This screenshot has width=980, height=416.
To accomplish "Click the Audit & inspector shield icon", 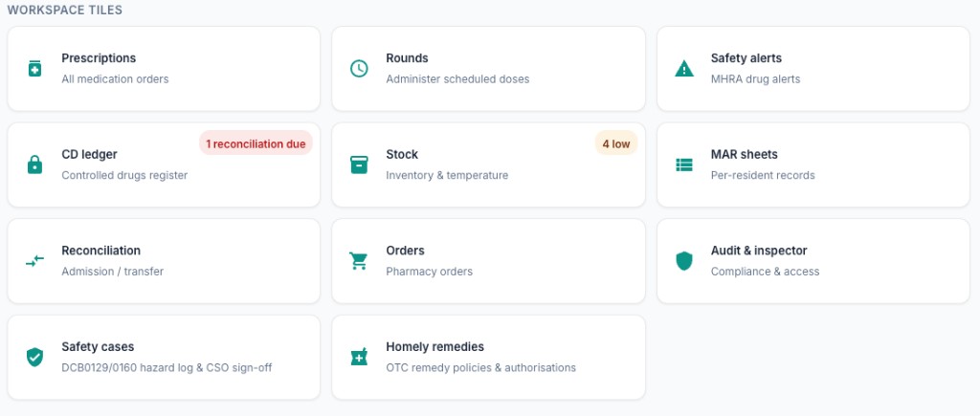I will point(684,261).
